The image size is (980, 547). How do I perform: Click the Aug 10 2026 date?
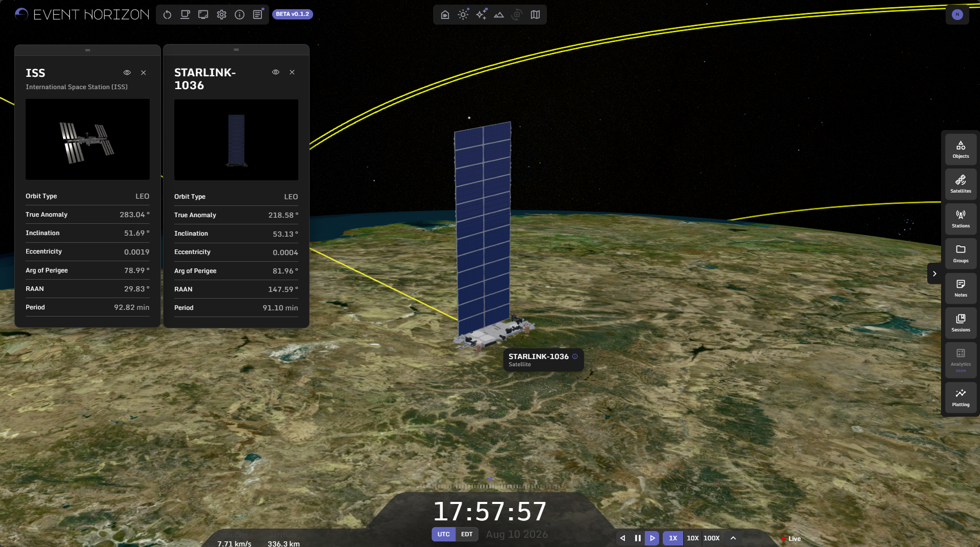click(x=517, y=534)
